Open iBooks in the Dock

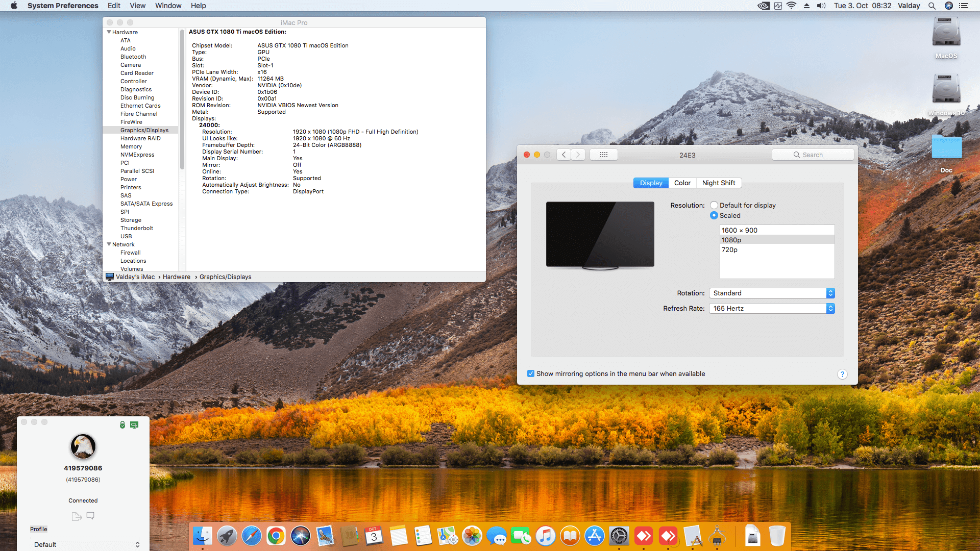coord(570,536)
